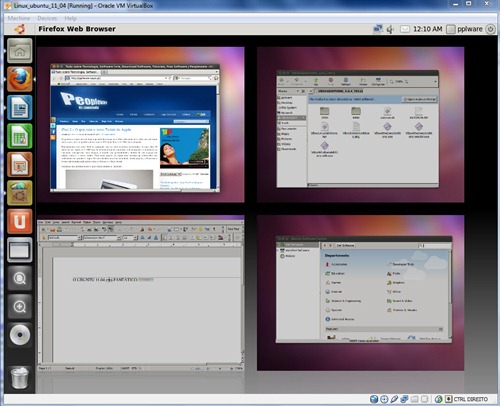Open LibreOffice Impress presentation launcher icon
The image size is (500, 406).
click(x=20, y=165)
